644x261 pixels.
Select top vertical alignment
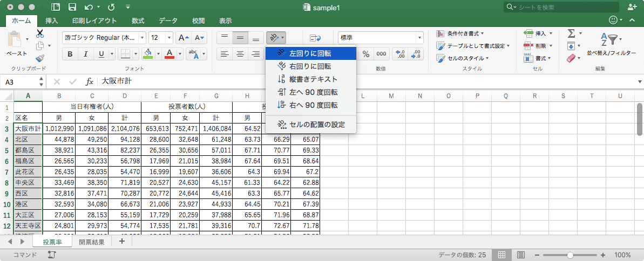pos(225,38)
